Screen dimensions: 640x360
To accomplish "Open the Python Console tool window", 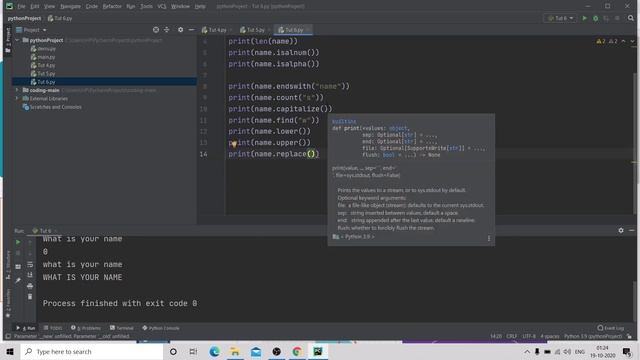I will (x=161, y=328).
